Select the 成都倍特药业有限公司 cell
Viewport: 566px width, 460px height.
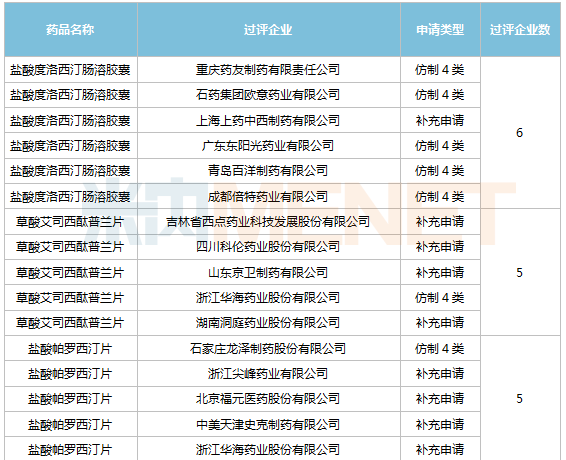(269, 196)
